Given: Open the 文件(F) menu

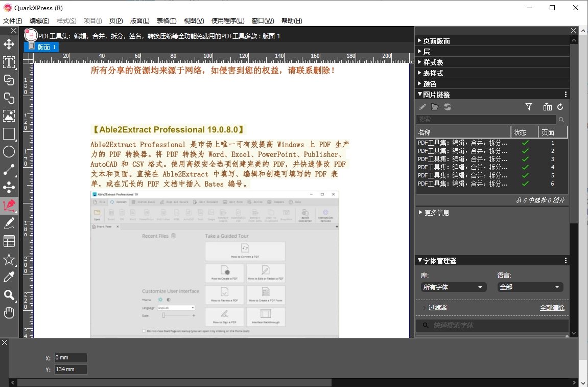Looking at the screenshot, I should pyautogui.click(x=13, y=20).
